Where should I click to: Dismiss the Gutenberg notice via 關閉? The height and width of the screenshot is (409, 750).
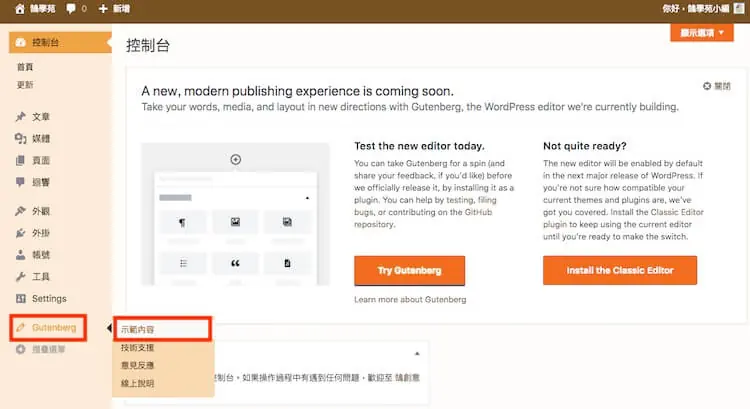[x=717, y=86]
